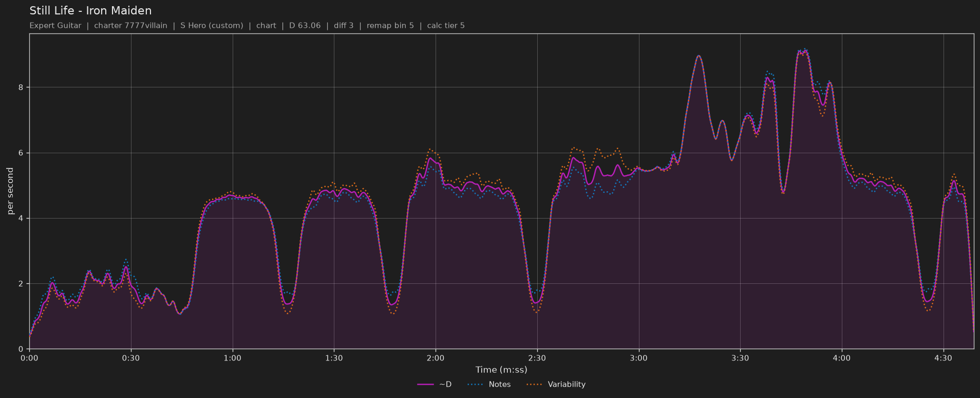This screenshot has width=980, height=398.
Task: Click the y-axis tick label "4"
Action: tap(21, 219)
